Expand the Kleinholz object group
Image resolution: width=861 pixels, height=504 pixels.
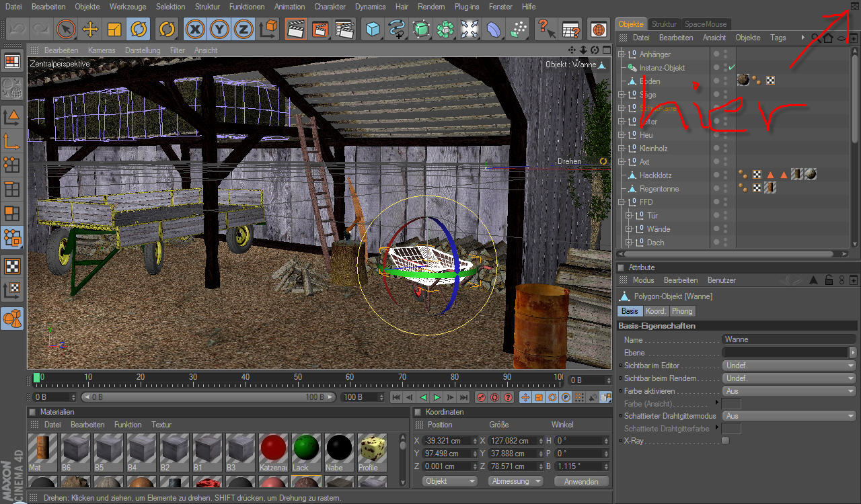click(622, 149)
